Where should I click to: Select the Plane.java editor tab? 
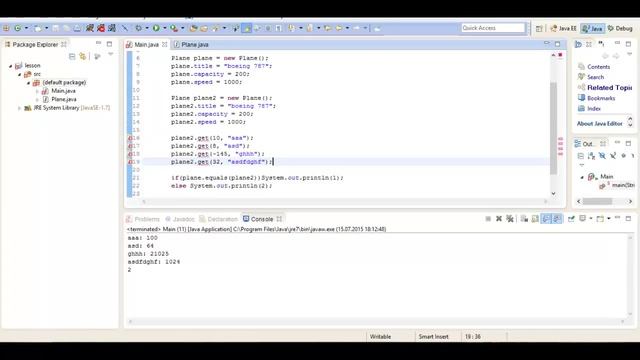(x=192, y=44)
